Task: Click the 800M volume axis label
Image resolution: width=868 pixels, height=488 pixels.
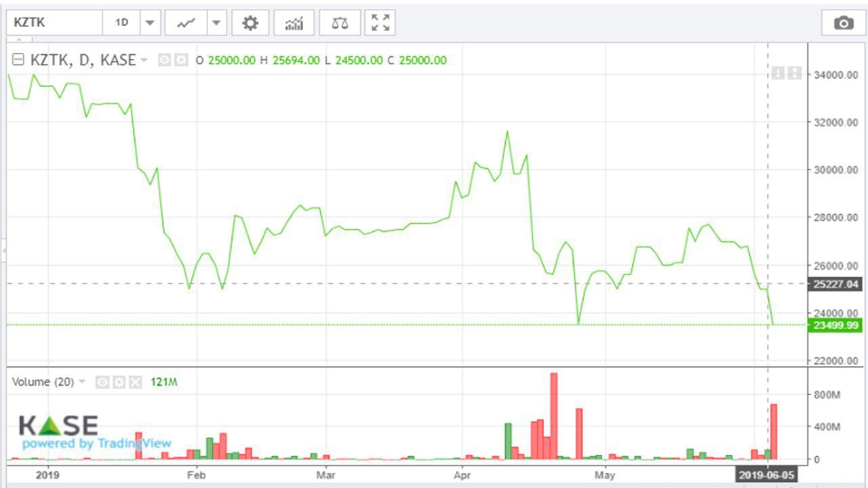Action: point(826,394)
